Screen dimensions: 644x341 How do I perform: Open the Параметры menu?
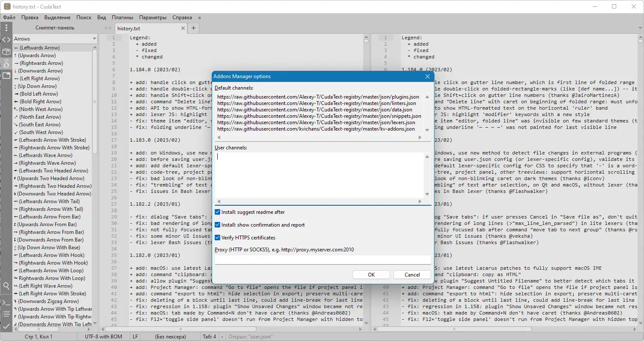153,17
